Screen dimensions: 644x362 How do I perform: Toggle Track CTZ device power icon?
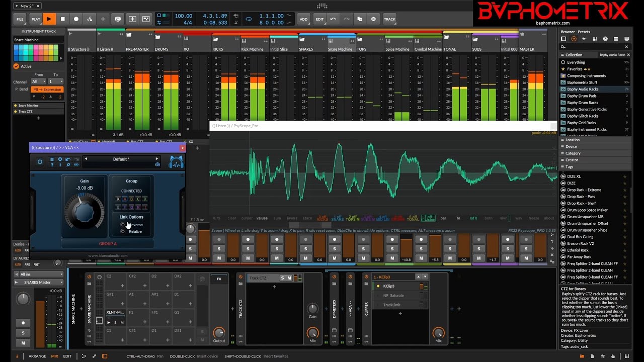(240, 277)
